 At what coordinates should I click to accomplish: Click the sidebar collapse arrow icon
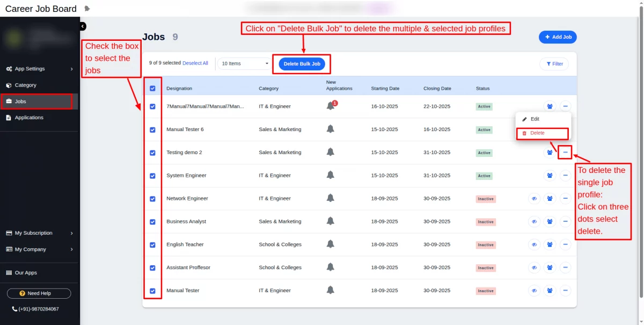click(x=83, y=26)
